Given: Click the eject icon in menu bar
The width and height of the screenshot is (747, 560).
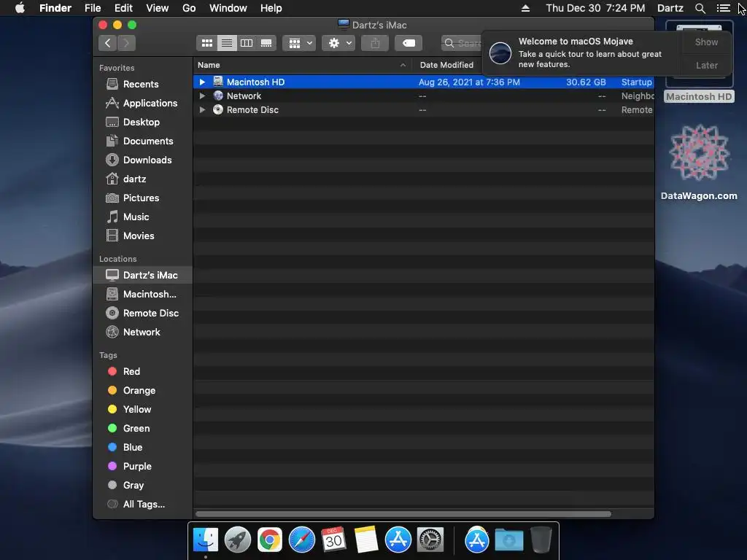Looking at the screenshot, I should (x=525, y=8).
